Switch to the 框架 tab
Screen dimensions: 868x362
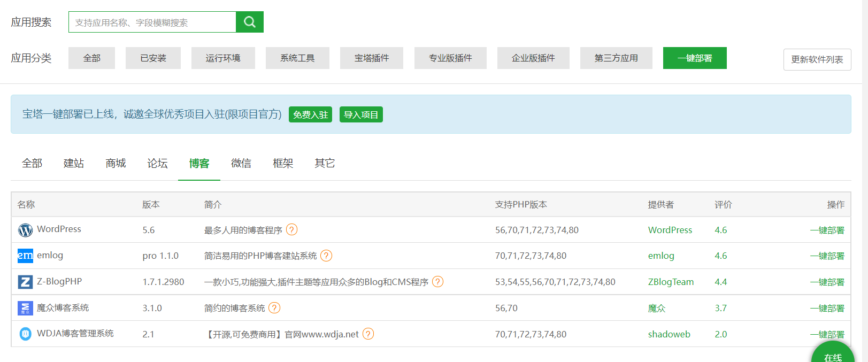(283, 163)
